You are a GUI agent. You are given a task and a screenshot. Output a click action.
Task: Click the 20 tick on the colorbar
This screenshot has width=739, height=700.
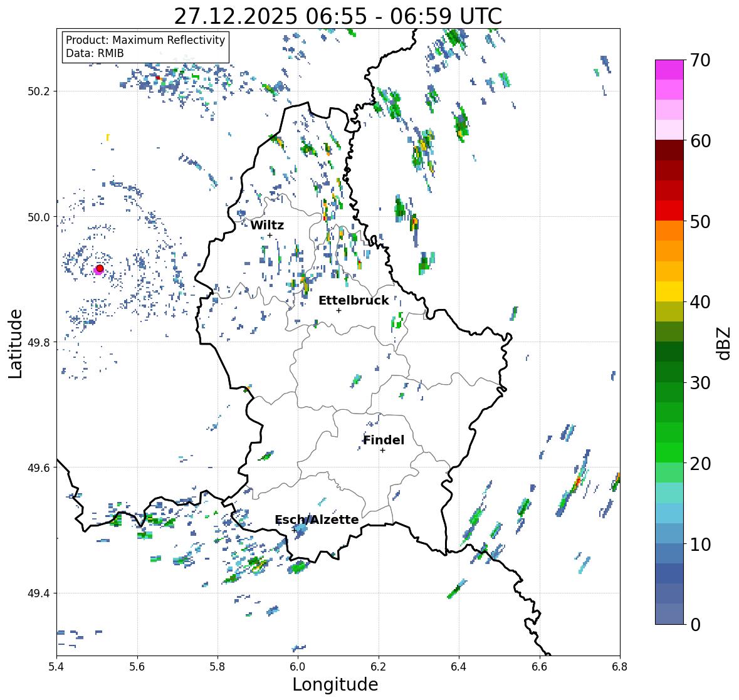coord(700,464)
